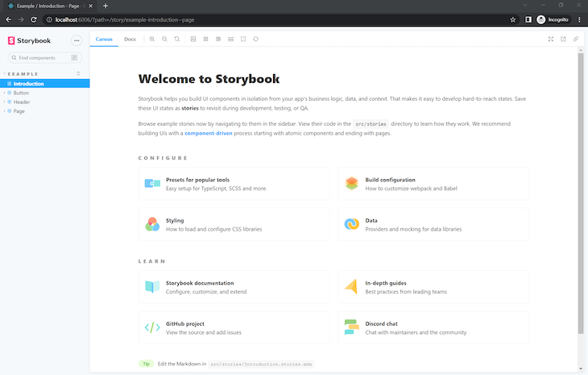This screenshot has width=588, height=375.
Task: Copy the canvas link icon
Action: click(x=575, y=39)
